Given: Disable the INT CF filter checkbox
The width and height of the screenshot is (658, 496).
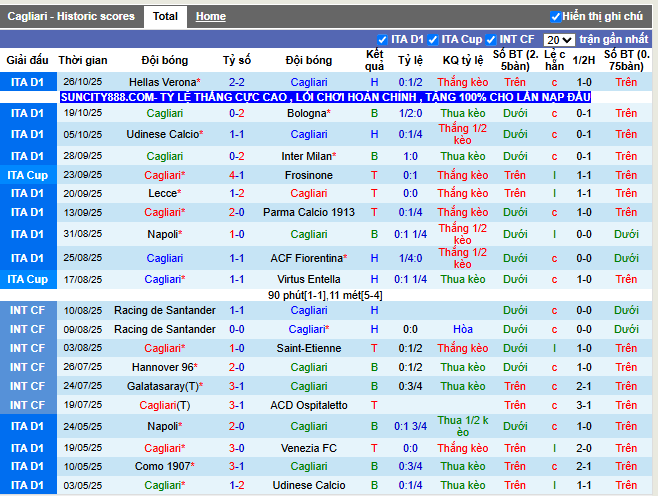Looking at the screenshot, I should point(492,40).
